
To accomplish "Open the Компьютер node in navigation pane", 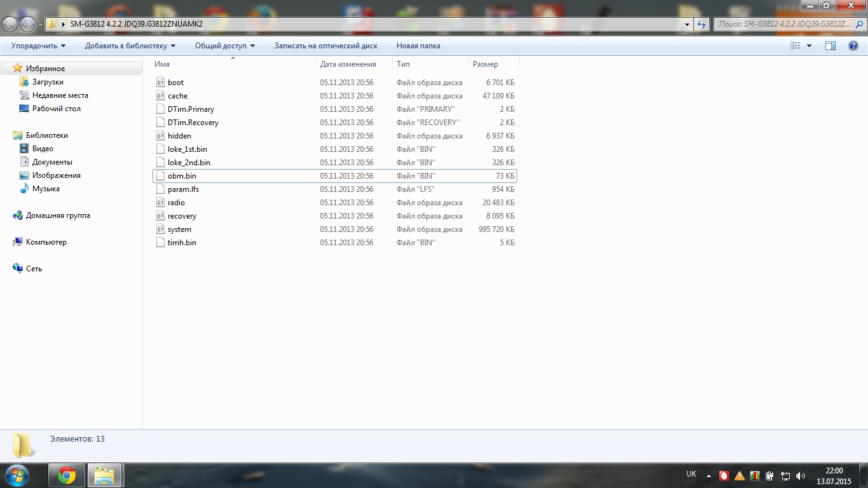I will pyautogui.click(x=46, y=242).
